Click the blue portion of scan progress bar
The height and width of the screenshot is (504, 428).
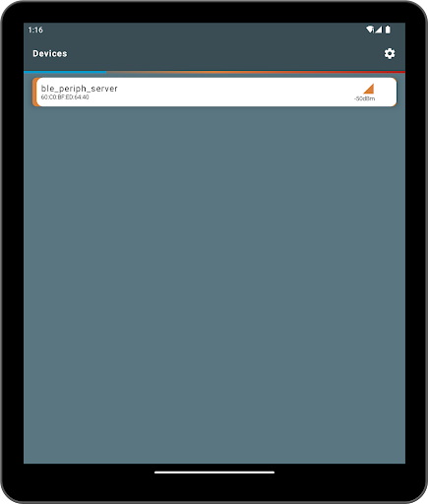click(x=65, y=72)
